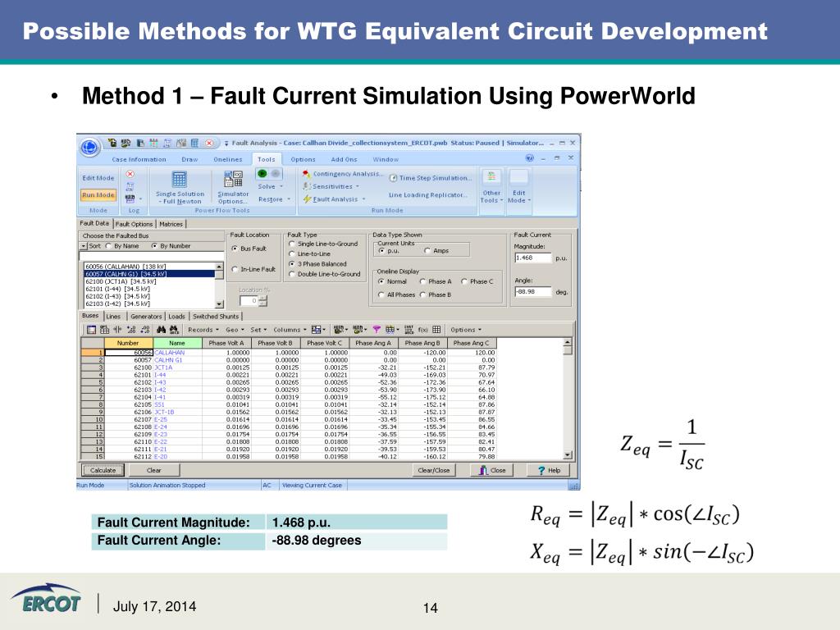The height and width of the screenshot is (630, 840).
Task: Click Single Solution Full Newton calculator icon
Action: (x=179, y=180)
